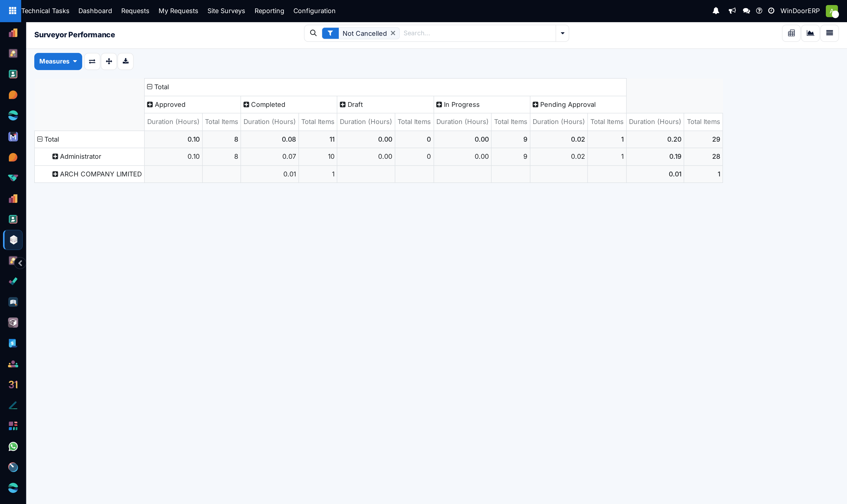
Task: Sort by Total Items under In Progress
Action: [511, 122]
